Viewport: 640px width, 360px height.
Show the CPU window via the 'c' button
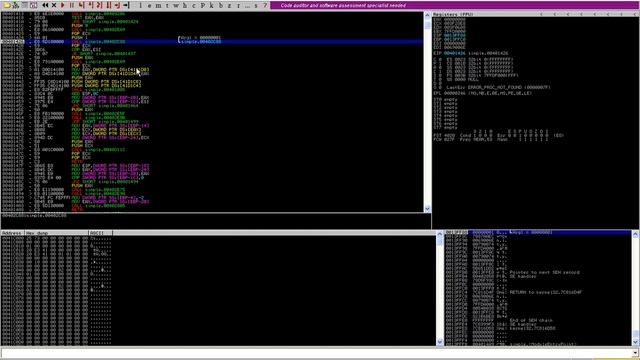[194, 5]
